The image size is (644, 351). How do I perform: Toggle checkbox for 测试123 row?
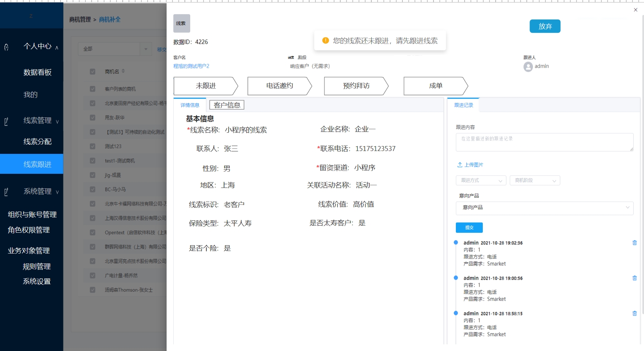pyautogui.click(x=92, y=146)
